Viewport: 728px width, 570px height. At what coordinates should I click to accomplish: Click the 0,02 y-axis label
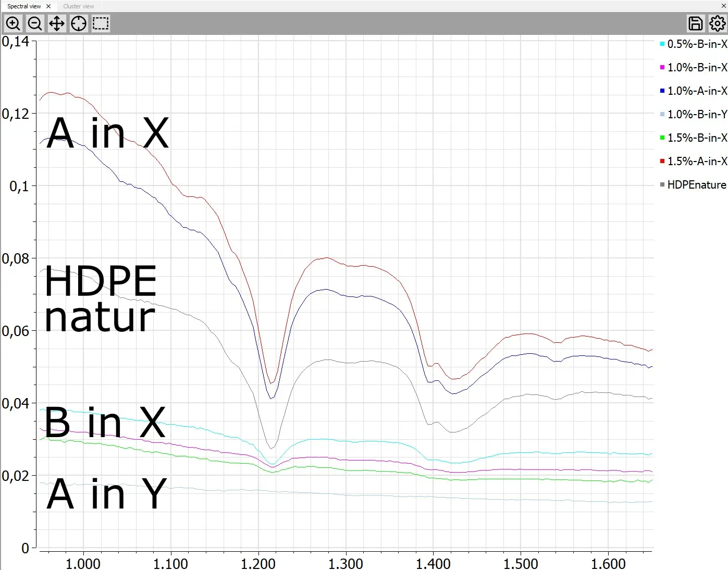click(x=16, y=476)
